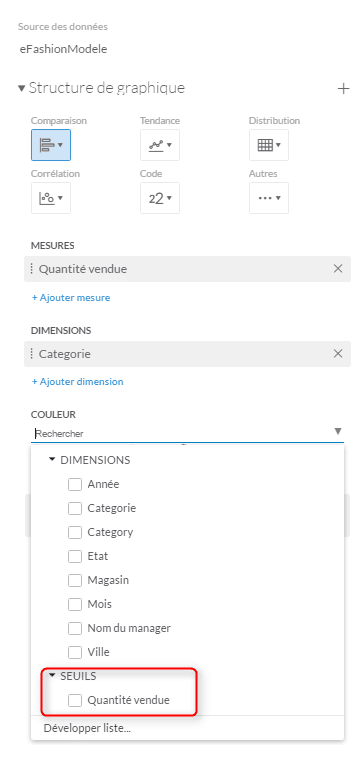Viewport: 360px width, 761px height.
Task: Click the Ajouter mesure link
Action: [71, 298]
